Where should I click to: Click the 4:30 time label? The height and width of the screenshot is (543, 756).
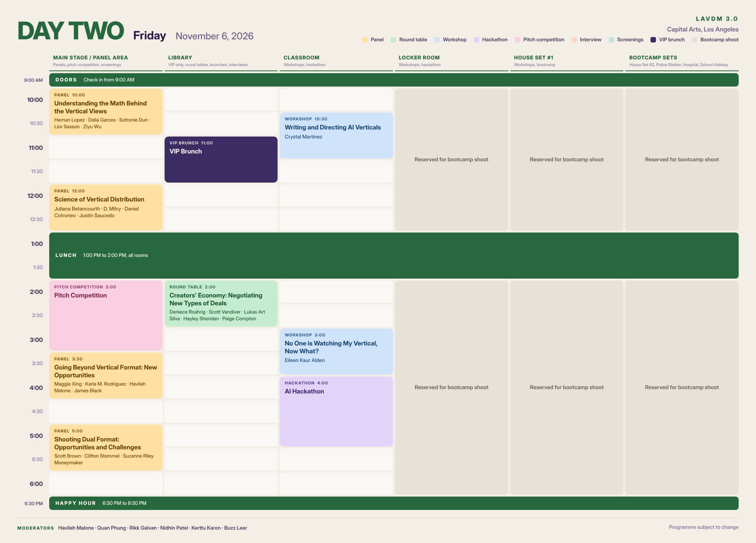pos(37,411)
